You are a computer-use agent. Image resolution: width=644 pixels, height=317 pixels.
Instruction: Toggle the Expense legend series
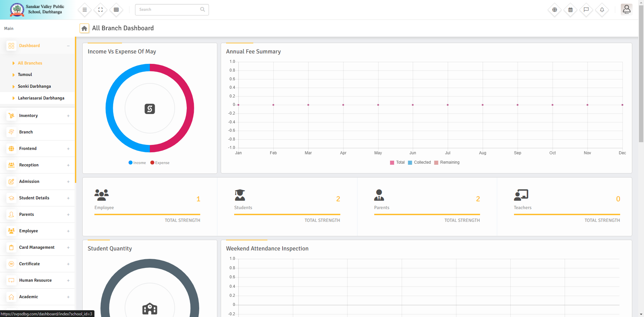[x=160, y=163]
